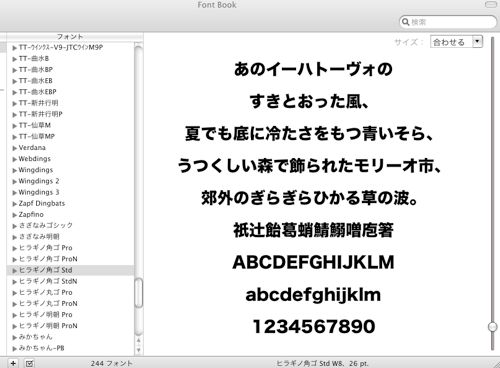Select the Zapf Dingbats font row

[70, 203]
